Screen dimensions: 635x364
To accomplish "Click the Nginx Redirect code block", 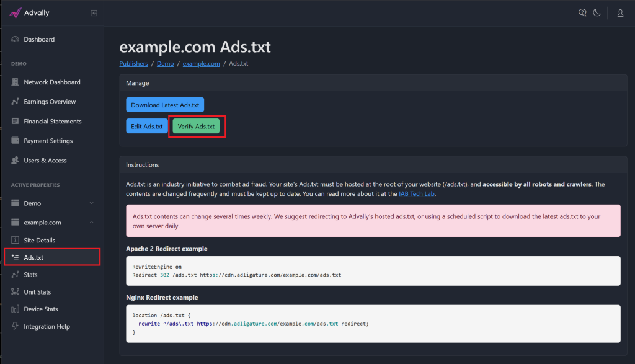I will click(373, 324).
